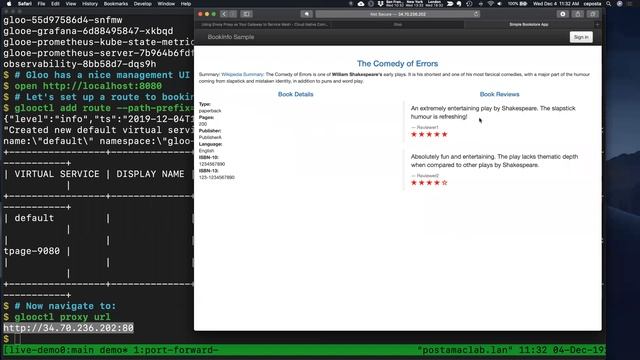Click the Reviewer2 attribution text
Viewport: 640px width, 360px height.
tap(424, 176)
